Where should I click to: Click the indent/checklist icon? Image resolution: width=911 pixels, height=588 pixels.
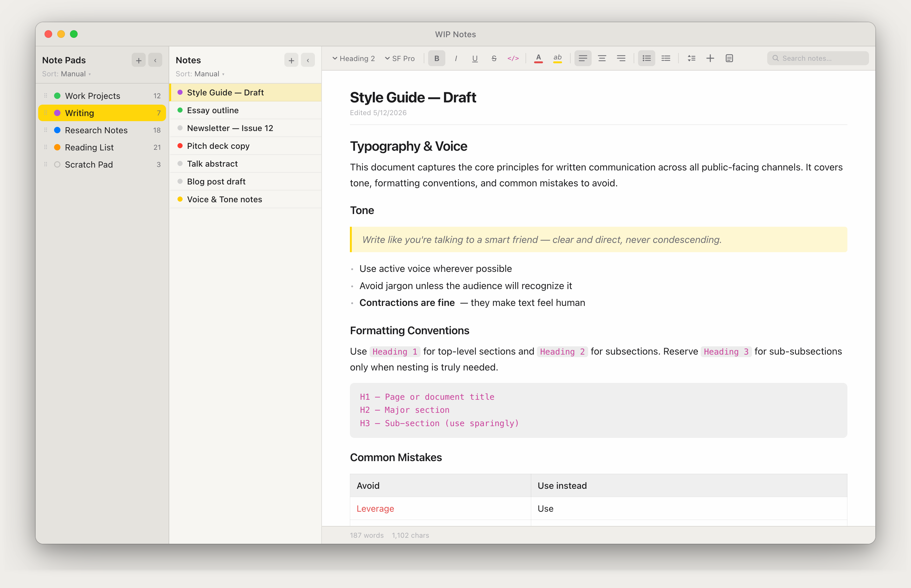click(x=691, y=59)
